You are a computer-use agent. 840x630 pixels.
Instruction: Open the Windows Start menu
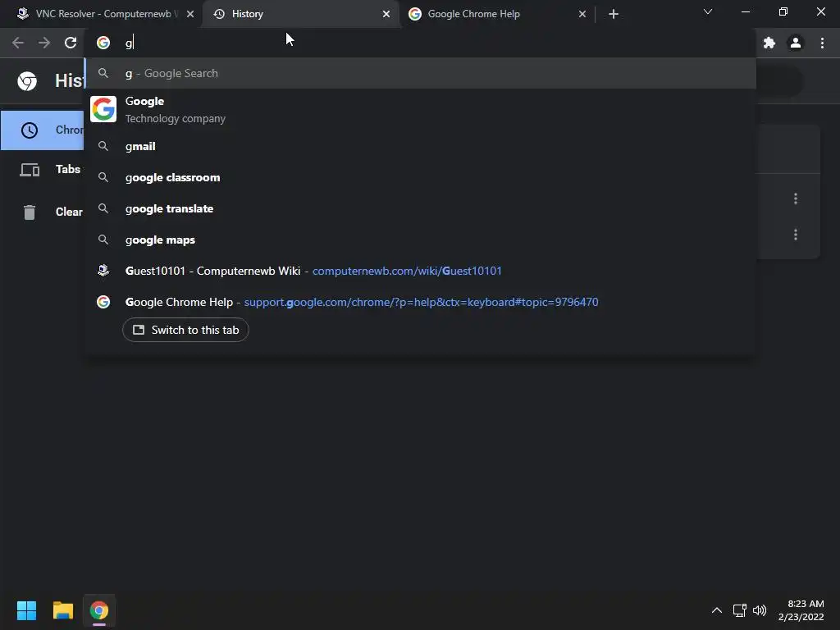point(26,610)
